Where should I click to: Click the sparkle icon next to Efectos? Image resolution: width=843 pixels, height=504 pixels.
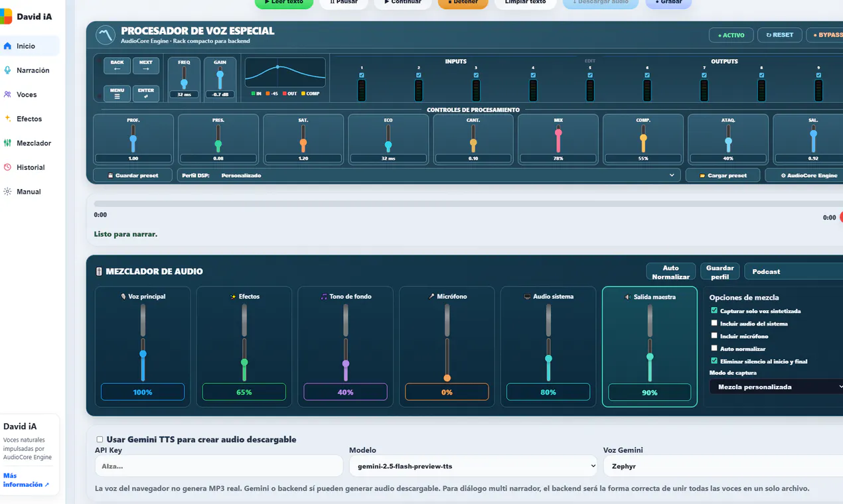tap(7, 119)
